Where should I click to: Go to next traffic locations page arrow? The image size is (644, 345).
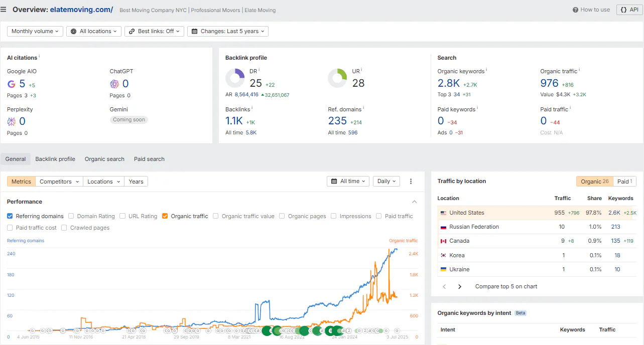[460, 287]
